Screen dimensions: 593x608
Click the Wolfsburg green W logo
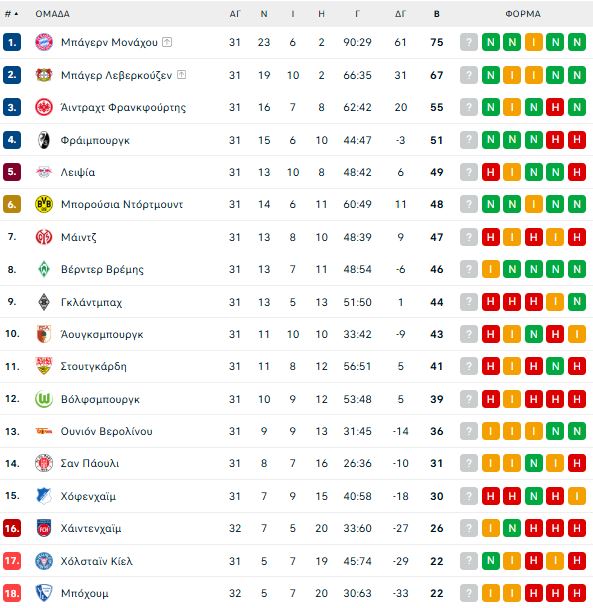44,399
